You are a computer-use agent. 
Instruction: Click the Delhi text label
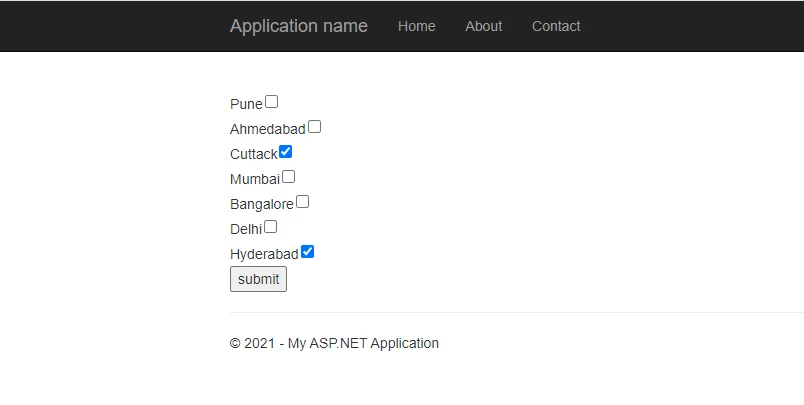pyautogui.click(x=246, y=229)
